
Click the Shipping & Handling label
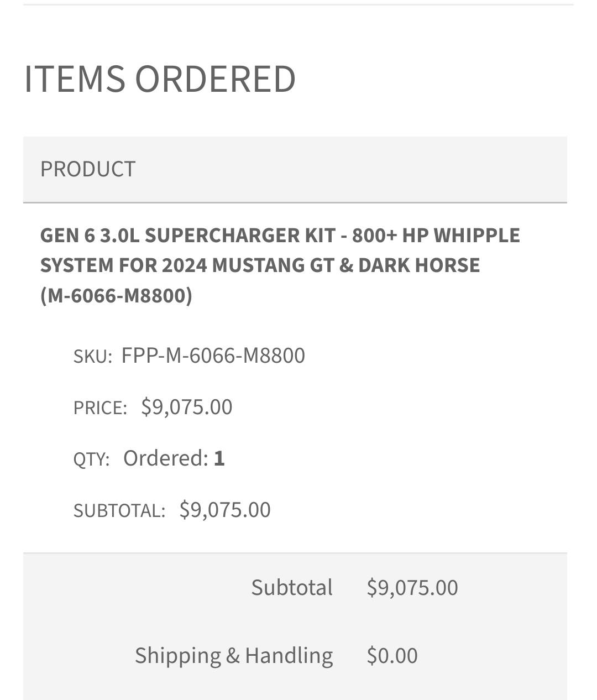pyautogui.click(x=234, y=656)
